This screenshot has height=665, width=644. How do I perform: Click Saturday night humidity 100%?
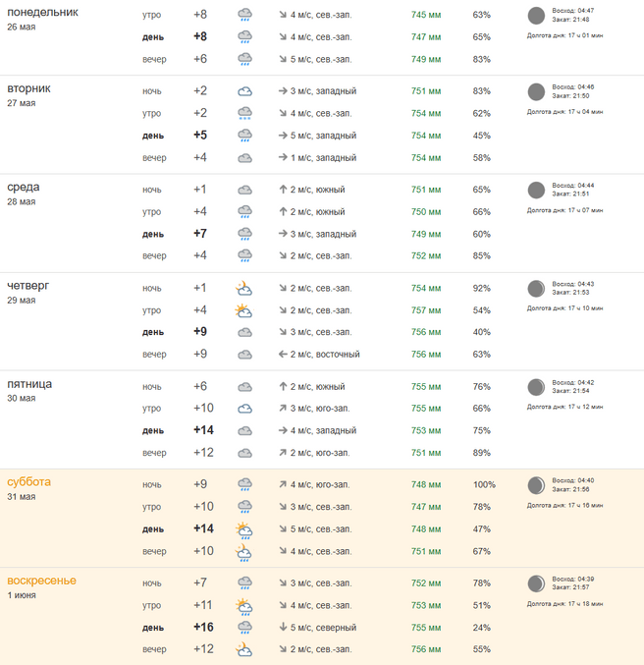pyautogui.click(x=484, y=484)
